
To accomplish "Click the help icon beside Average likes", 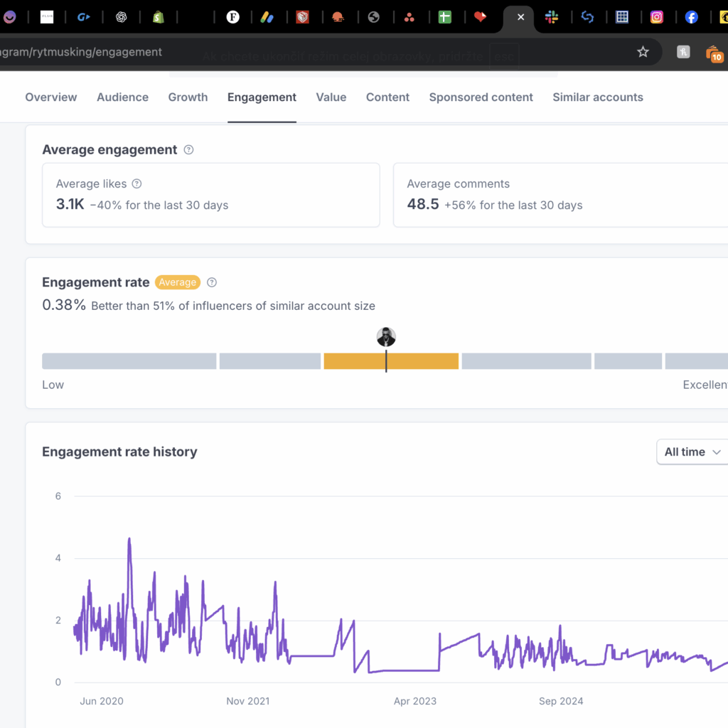I will click(x=137, y=184).
